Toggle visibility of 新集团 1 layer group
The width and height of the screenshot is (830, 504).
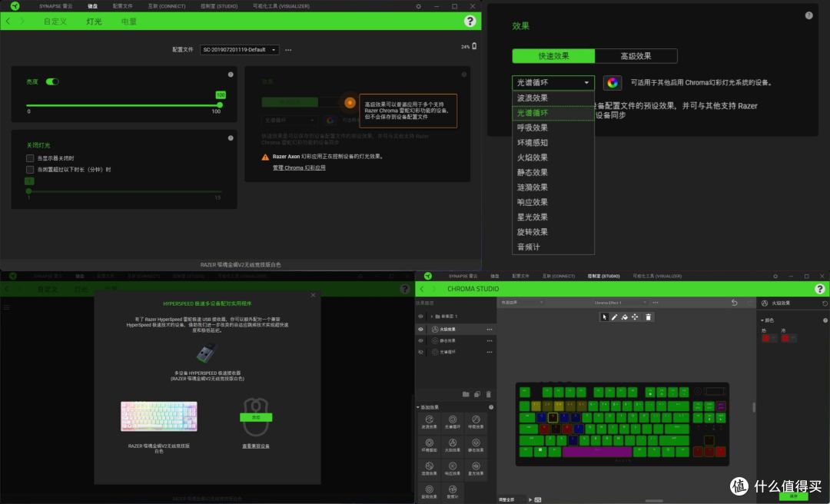coord(421,317)
